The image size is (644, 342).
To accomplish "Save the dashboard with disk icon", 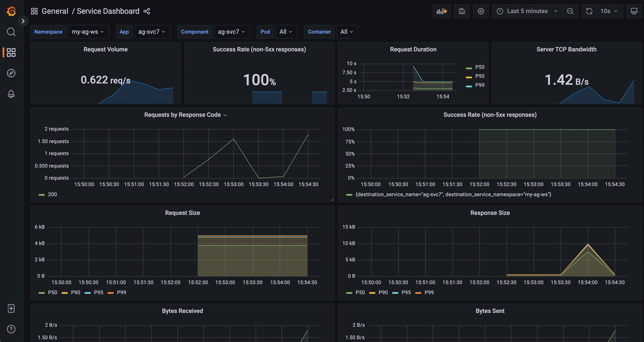I will point(462,11).
